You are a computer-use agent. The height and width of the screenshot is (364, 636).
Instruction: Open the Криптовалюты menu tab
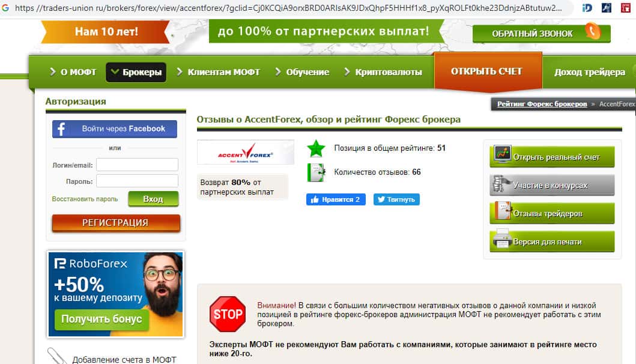(383, 72)
